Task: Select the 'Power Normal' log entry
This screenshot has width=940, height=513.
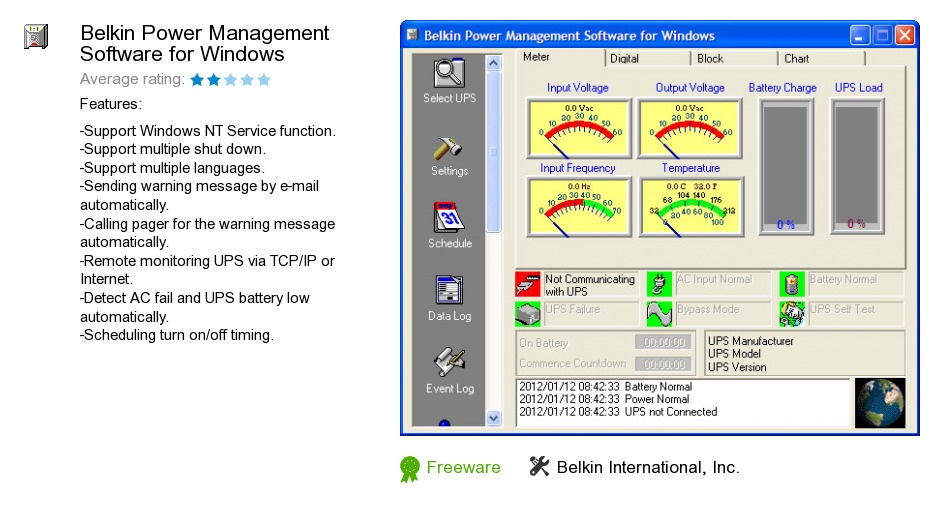Action: pos(604,399)
